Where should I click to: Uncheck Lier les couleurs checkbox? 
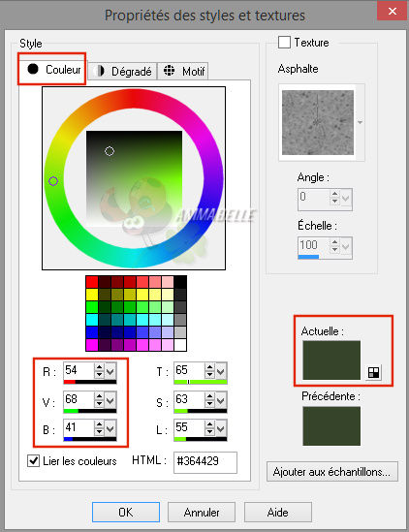pyautogui.click(x=33, y=460)
